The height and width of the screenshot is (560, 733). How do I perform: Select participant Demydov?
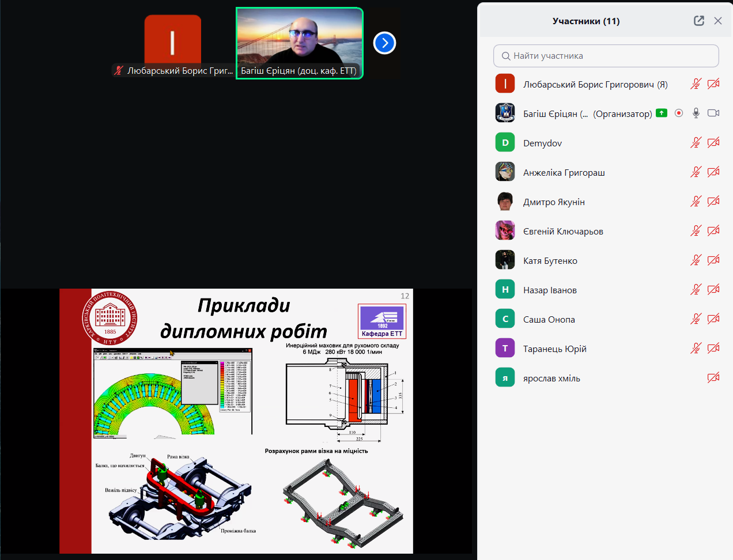pyautogui.click(x=606, y=143)
